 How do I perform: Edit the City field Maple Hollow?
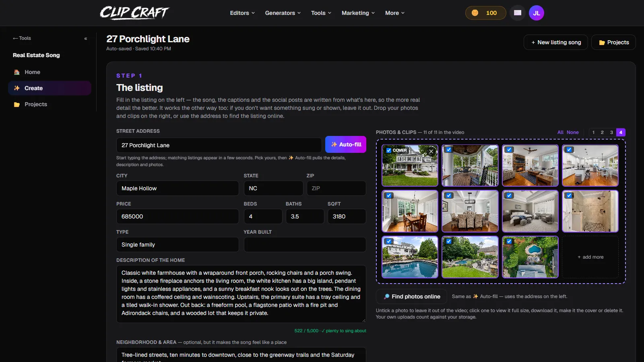[178, 188]
